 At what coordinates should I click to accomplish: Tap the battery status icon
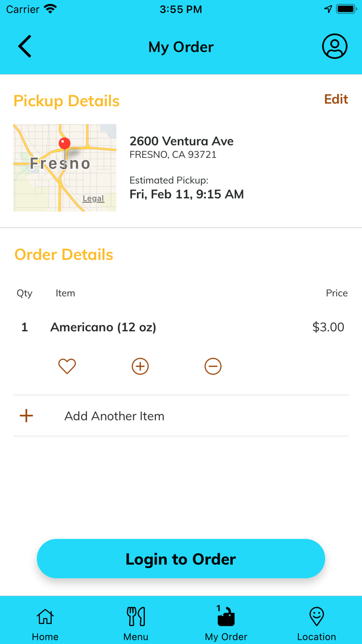click(x=345, y=9)
